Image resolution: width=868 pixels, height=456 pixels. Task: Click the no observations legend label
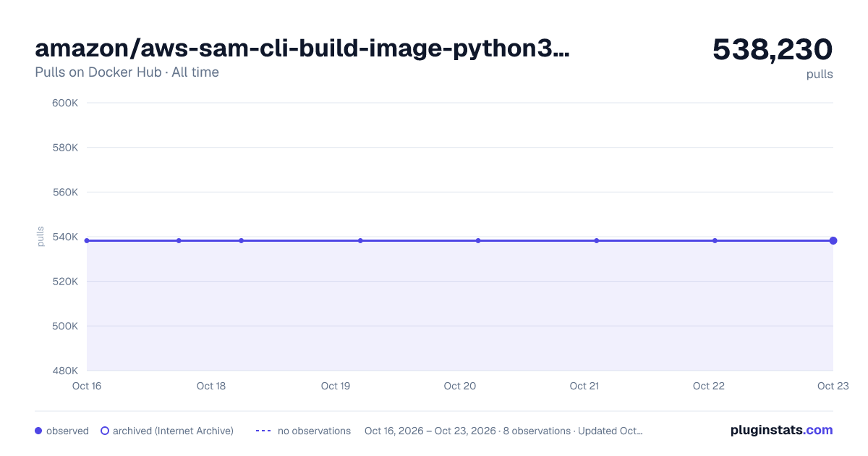tap(314, 431)
